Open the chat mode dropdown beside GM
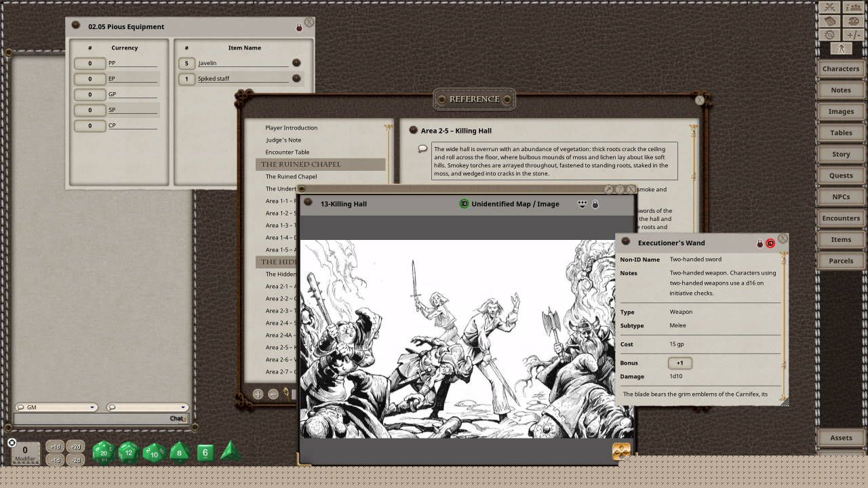Screen dimensions: 868x488 (x=147, y=407)
